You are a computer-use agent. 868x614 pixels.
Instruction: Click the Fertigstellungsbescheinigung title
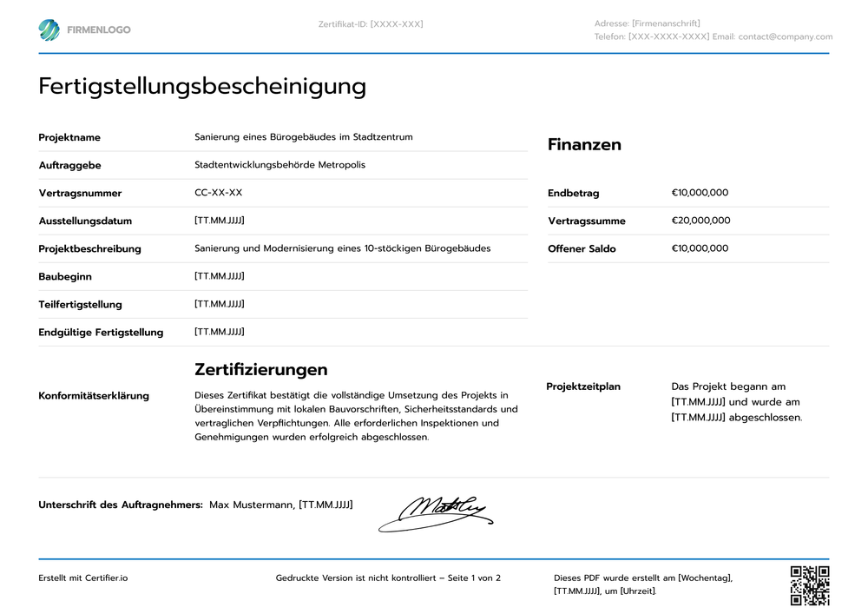(201, 86)
